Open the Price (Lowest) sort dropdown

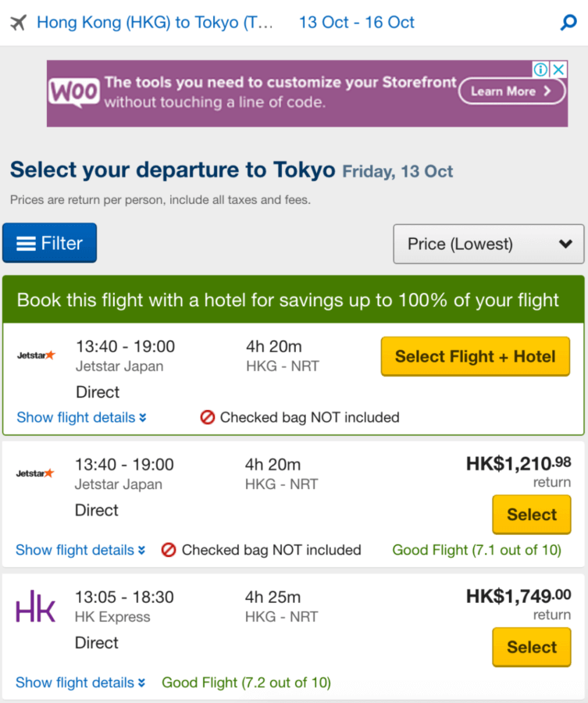click(x=489, y=244)
